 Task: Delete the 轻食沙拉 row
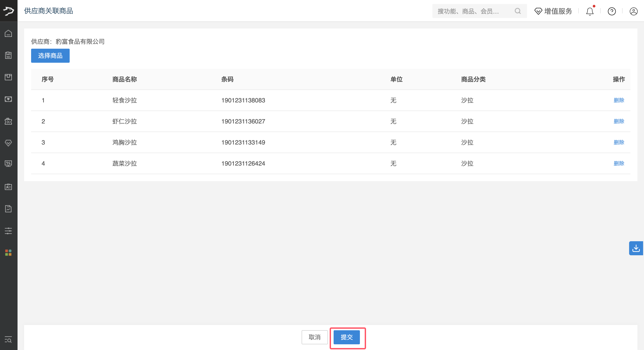click(x=619, y=100)
